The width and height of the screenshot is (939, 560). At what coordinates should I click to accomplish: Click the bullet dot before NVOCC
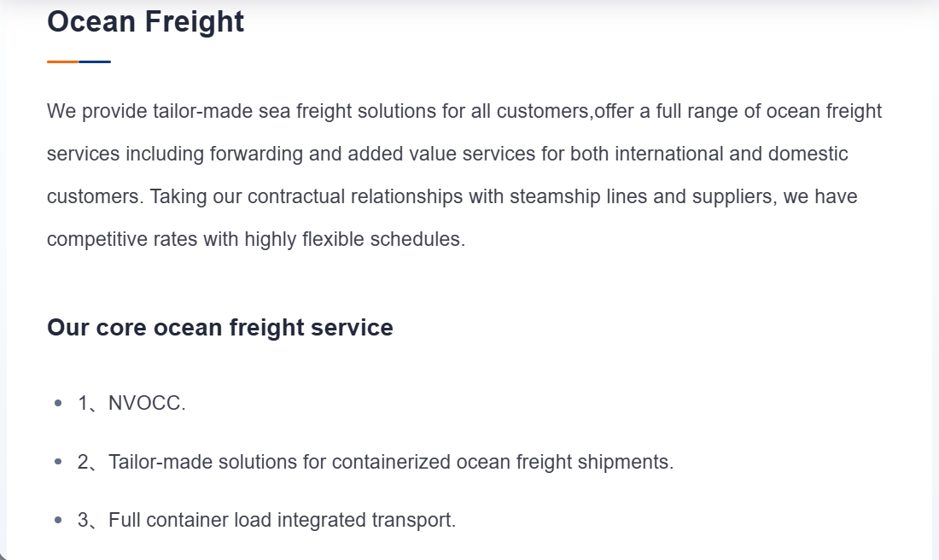point(58,403)
